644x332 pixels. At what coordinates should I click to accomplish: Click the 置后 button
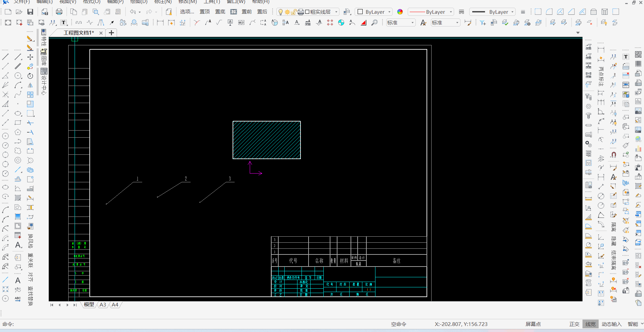coord(262,12)
